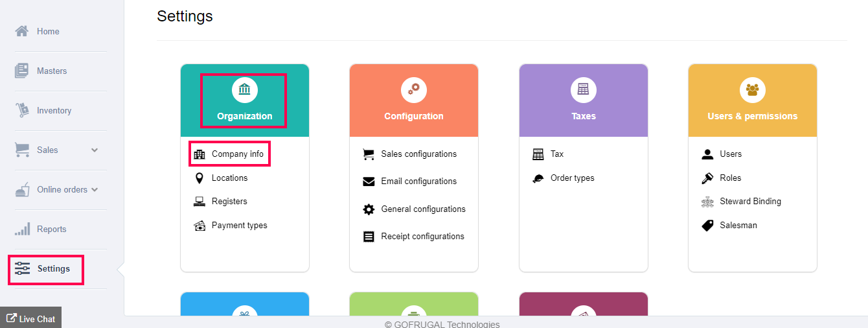Image resolution: width=868 pixels, height=328 pixels.
Task: Click the Roles key icon
Action: coord(707,178)
